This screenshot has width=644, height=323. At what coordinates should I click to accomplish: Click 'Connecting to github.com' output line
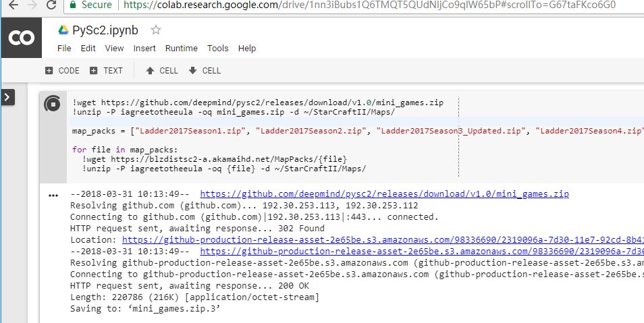coord(254,216)
